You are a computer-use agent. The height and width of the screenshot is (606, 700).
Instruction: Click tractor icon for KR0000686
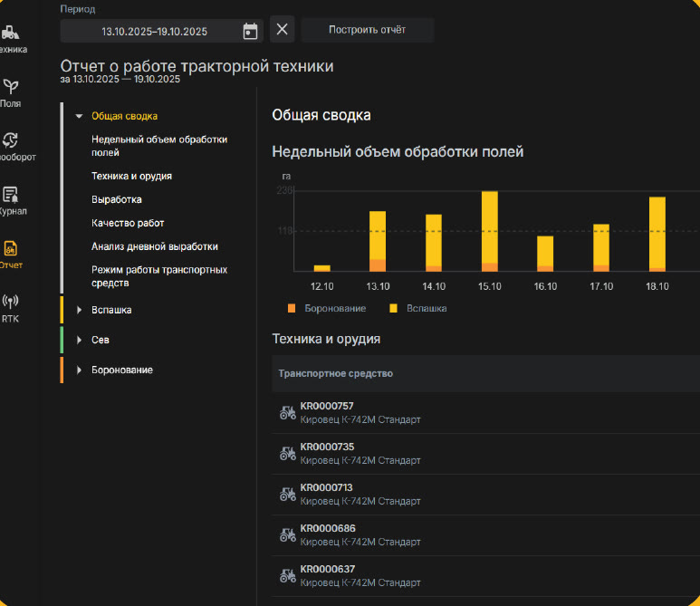[287, 535]
